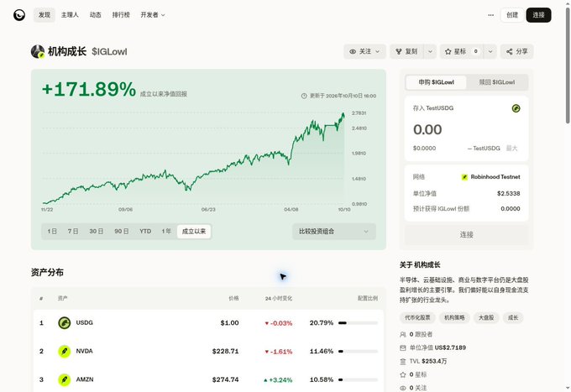Image resolution: width=571 pixels, height=392 pixels.
Task: Click the 成长 tag
Action: click(513, 318)
